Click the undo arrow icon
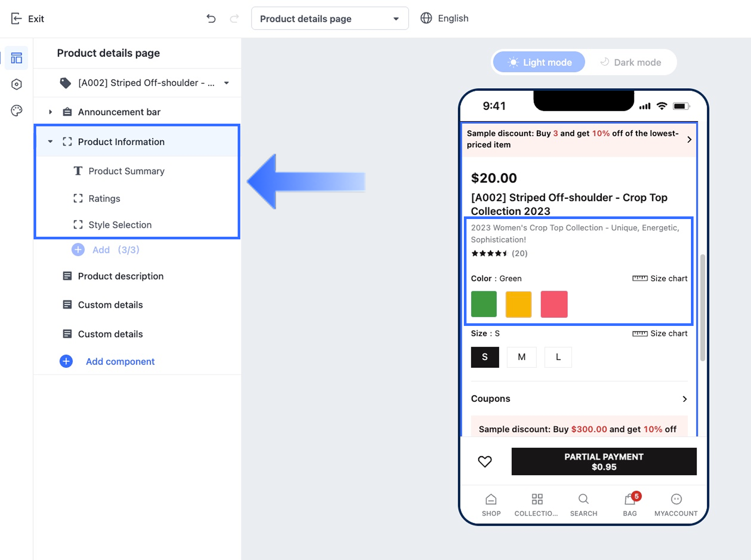This screenshot has height=560, width=751. click(211, 19)
